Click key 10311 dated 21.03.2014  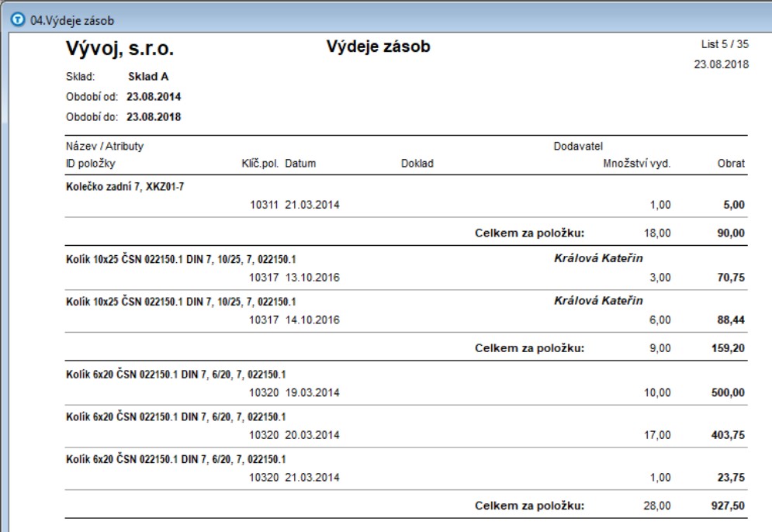(x=264, y=205)
